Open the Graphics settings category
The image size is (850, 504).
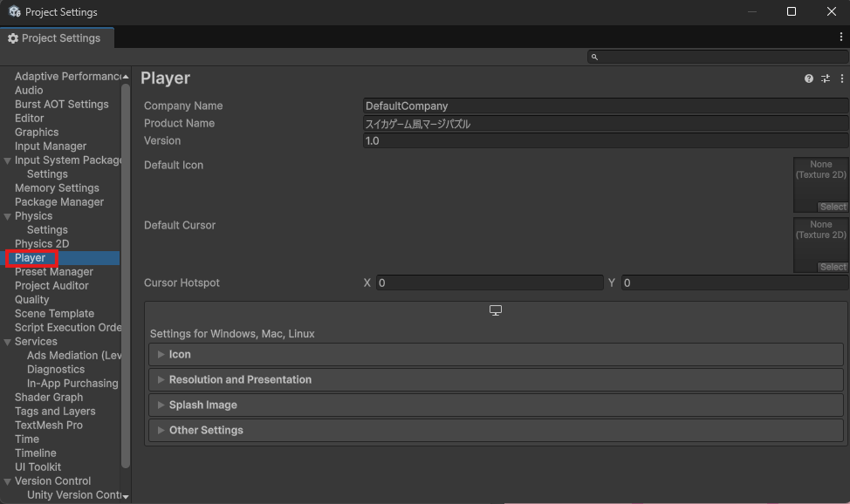[x=37, y=133]
